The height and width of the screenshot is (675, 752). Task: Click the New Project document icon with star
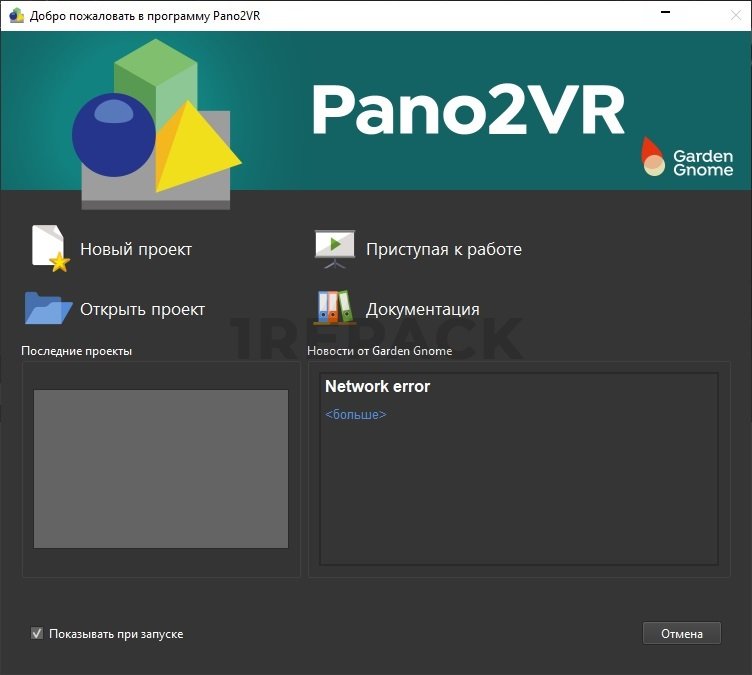click(49, 248)
